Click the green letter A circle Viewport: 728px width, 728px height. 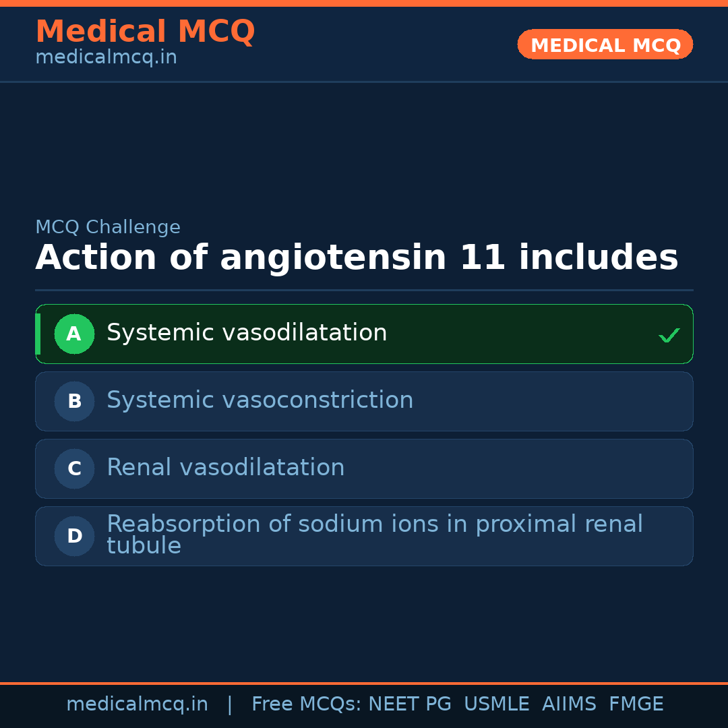point(74,334)
